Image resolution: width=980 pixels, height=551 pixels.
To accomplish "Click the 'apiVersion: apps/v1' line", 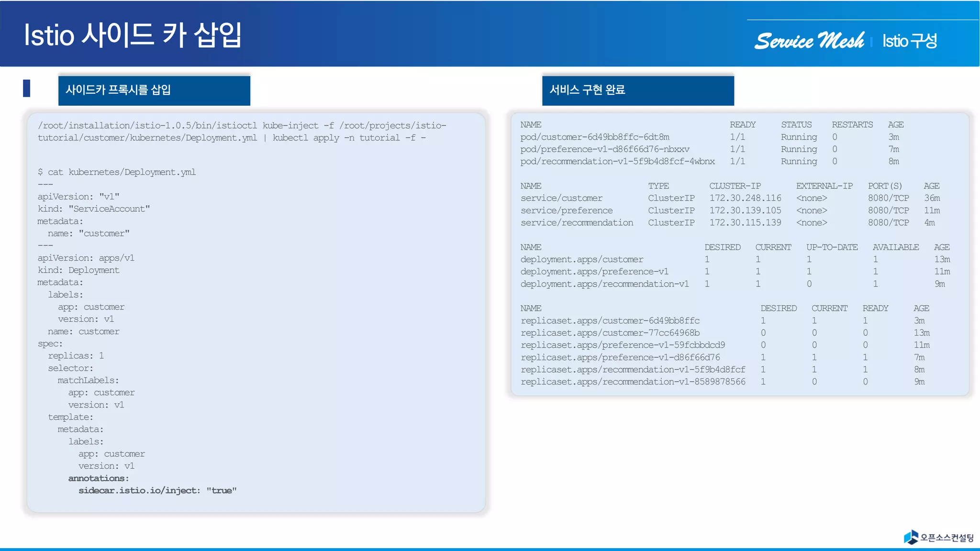I will [86, 258].
